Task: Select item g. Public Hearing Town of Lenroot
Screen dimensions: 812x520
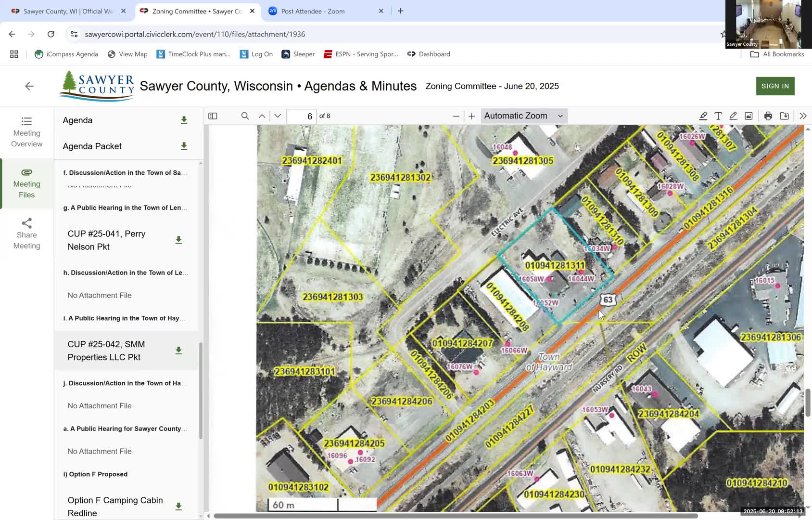Action: point(125,208)
